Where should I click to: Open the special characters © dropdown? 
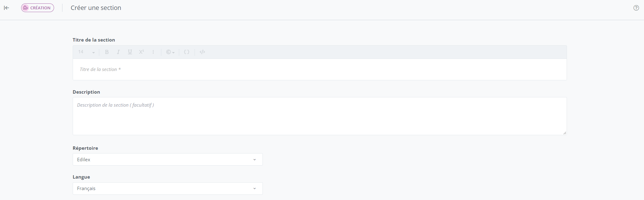170,52
